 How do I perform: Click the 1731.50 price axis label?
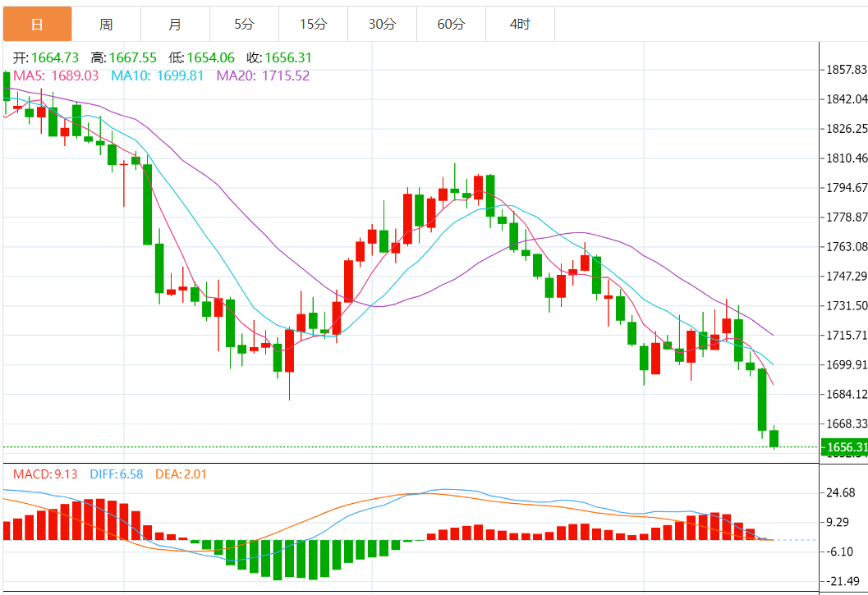tap(847, 305)
